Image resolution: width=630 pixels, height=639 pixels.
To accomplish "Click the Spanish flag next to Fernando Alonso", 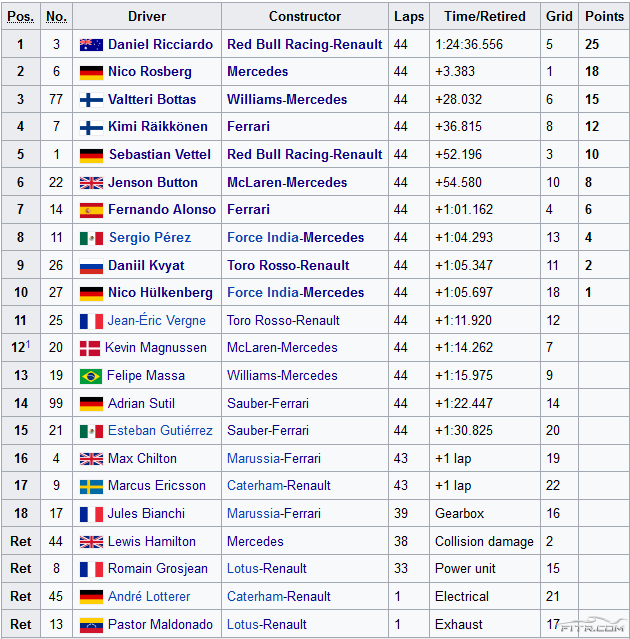I will point(91,210).
